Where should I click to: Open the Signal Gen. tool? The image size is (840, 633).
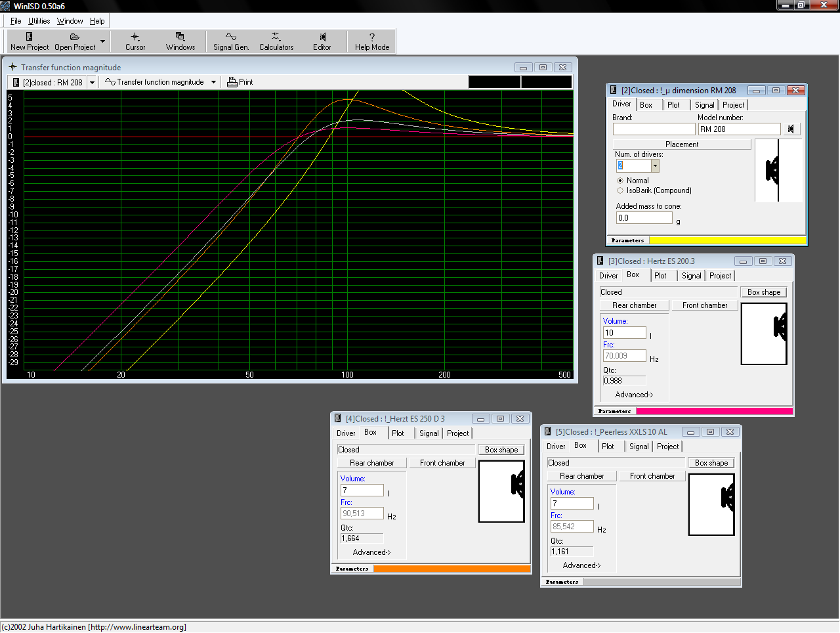pyautogui.click(x=231, y=41)
